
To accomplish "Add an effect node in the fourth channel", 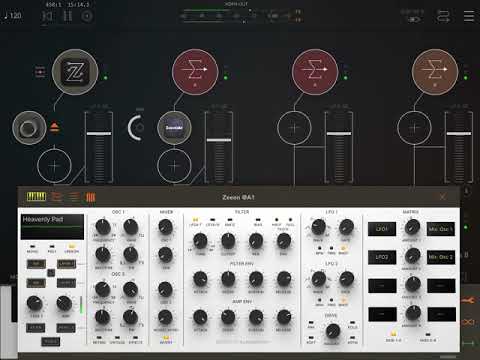I will 414,128.
